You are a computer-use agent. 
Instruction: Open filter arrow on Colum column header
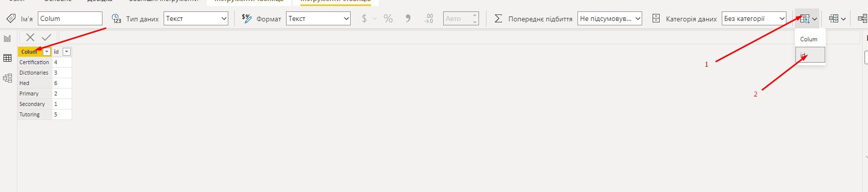click(47, 52)
